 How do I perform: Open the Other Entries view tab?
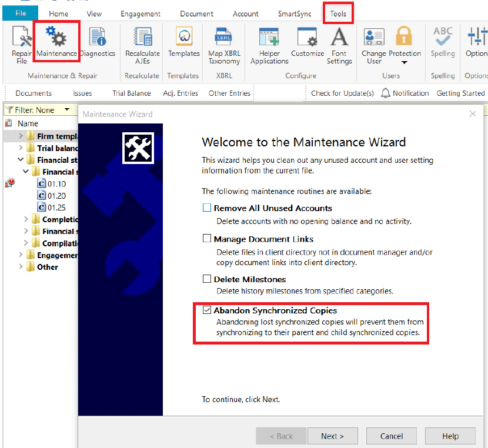tap(229, 93)
